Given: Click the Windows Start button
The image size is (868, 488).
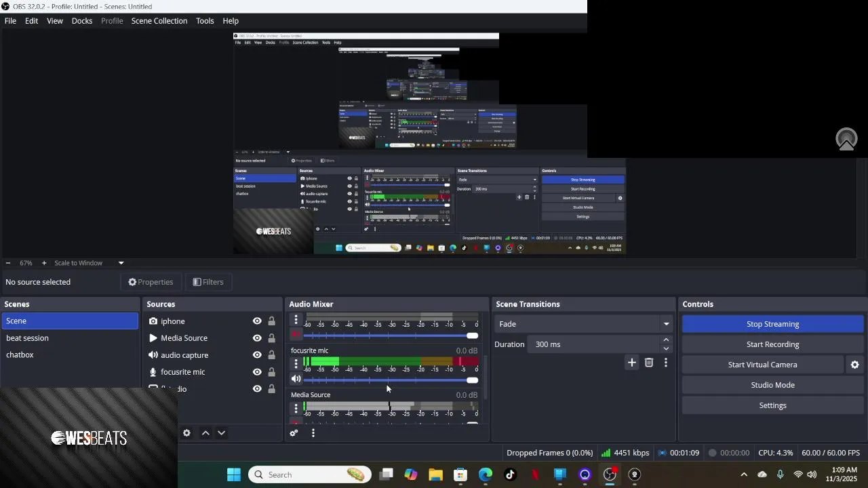Looking at the screenshot, I should [234, 474].
